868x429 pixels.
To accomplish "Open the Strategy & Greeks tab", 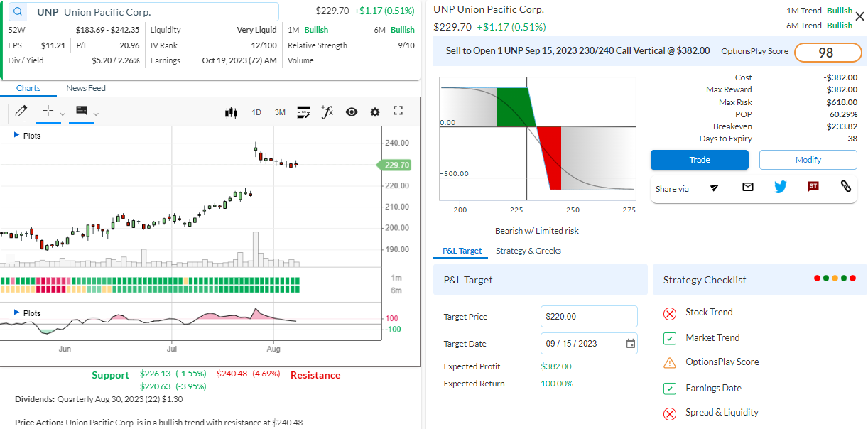I will 528,251.
